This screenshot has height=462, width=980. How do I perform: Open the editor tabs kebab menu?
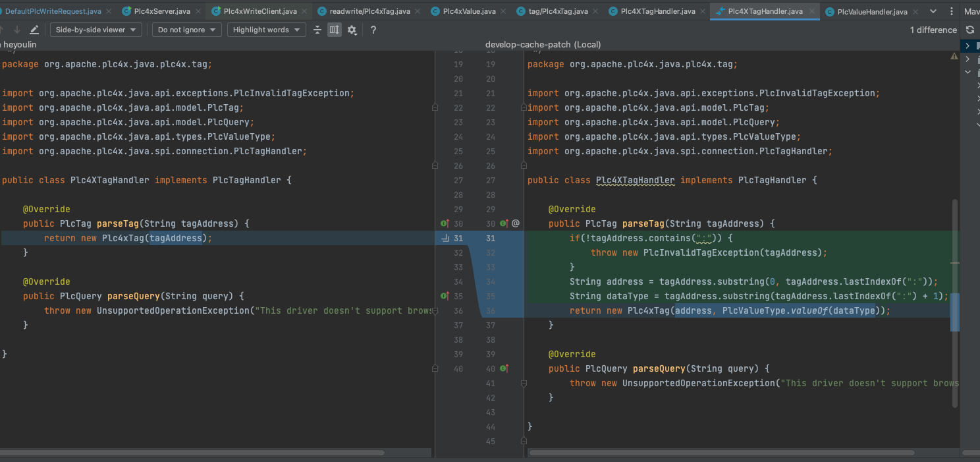coord(951,11)
